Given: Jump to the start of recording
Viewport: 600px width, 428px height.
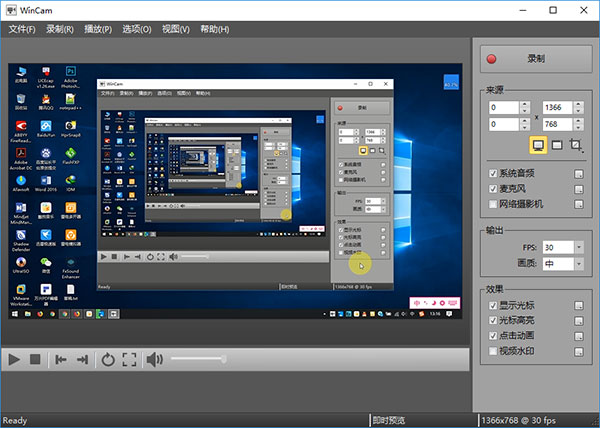Looking at the screenshot, I should pos(61,359).
